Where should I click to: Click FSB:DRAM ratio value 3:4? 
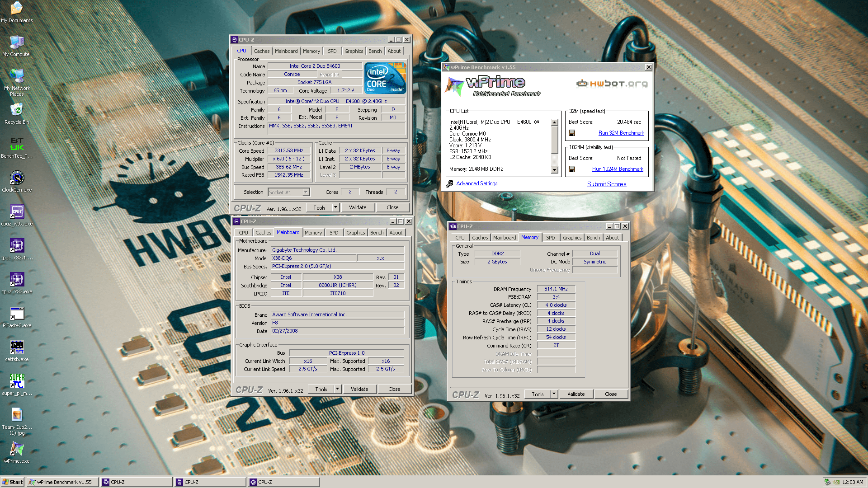[556, 297]
